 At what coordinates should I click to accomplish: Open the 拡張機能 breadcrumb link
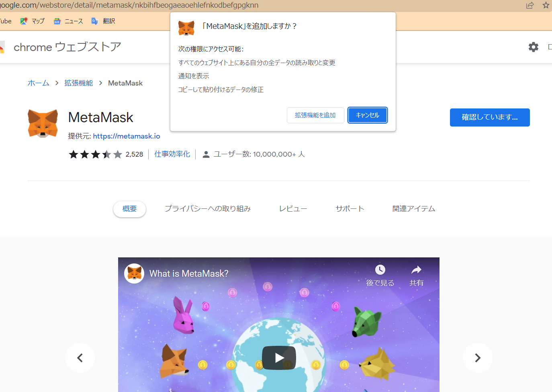point(79,83)
